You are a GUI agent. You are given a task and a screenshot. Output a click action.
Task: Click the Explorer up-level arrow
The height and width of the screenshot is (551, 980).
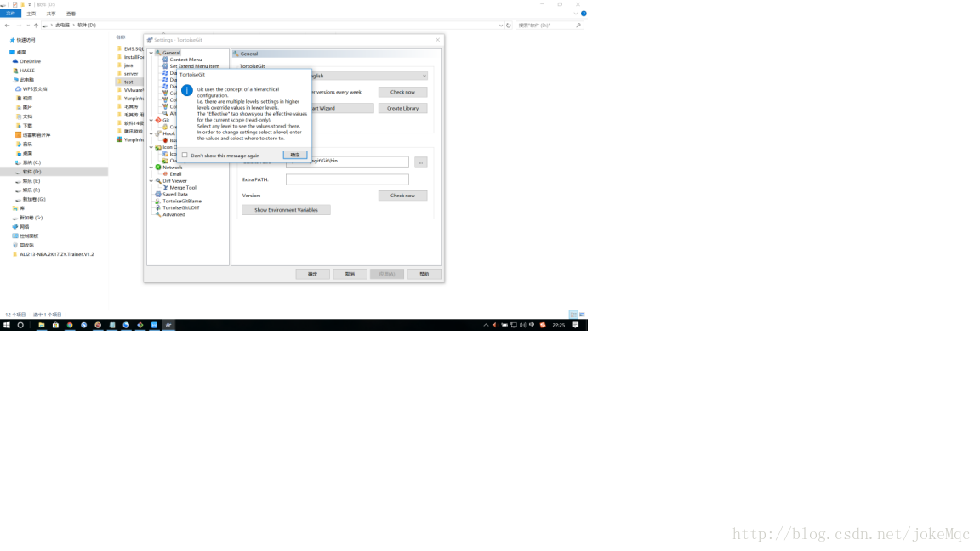coord(37,25)
